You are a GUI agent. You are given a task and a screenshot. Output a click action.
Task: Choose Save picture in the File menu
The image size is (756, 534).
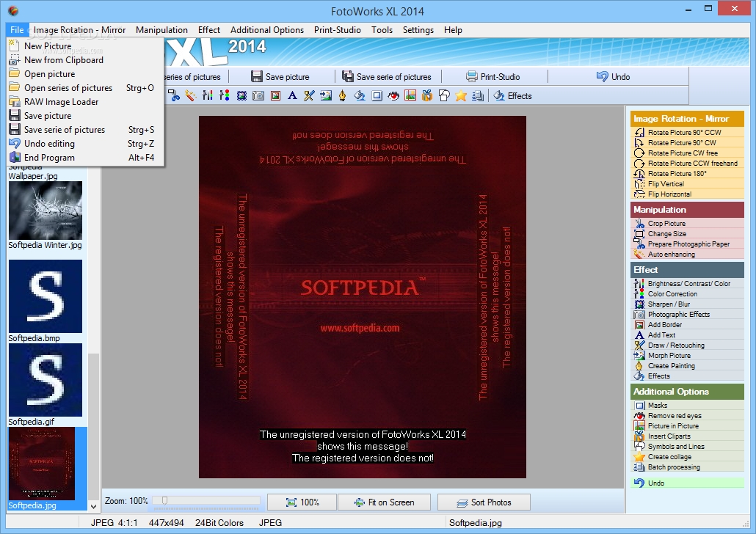[86, 116]
